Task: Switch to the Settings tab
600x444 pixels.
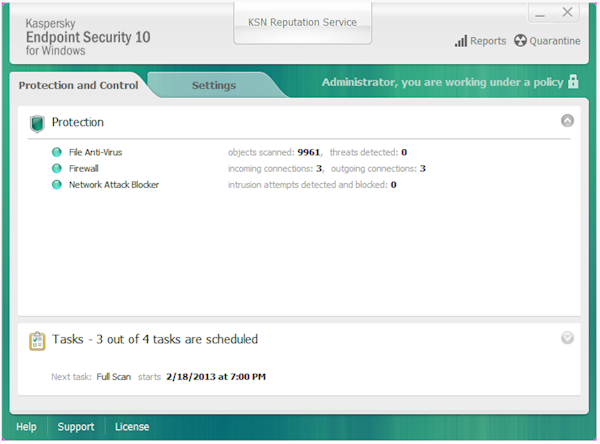Action: click(x=213, y=85)
